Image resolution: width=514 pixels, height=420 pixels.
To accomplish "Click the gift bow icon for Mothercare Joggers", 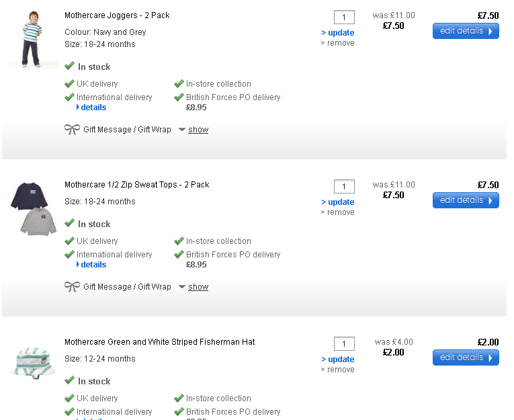I will (x=72, y=130).
